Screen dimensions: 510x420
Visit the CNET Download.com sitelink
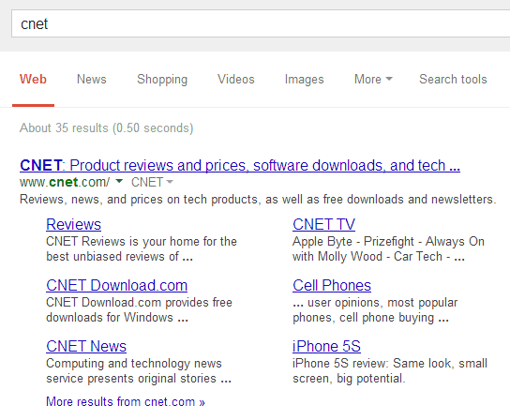(117, 285)
